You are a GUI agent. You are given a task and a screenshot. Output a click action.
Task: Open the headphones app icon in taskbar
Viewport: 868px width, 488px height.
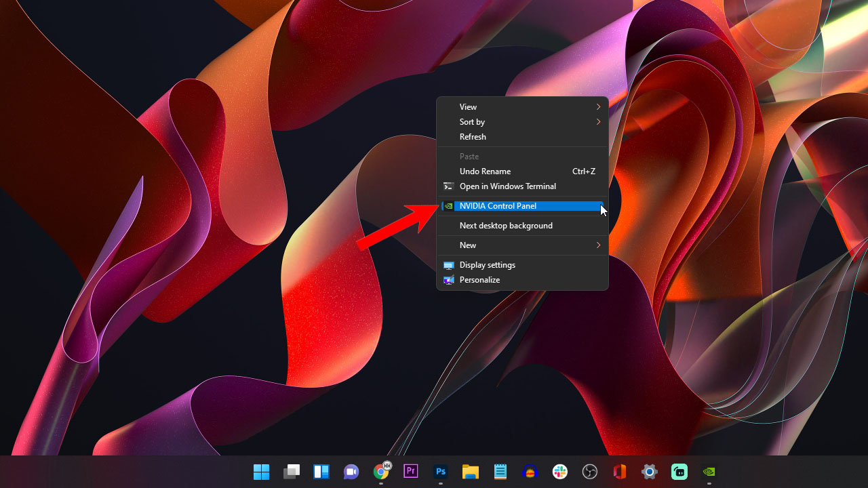530,472
